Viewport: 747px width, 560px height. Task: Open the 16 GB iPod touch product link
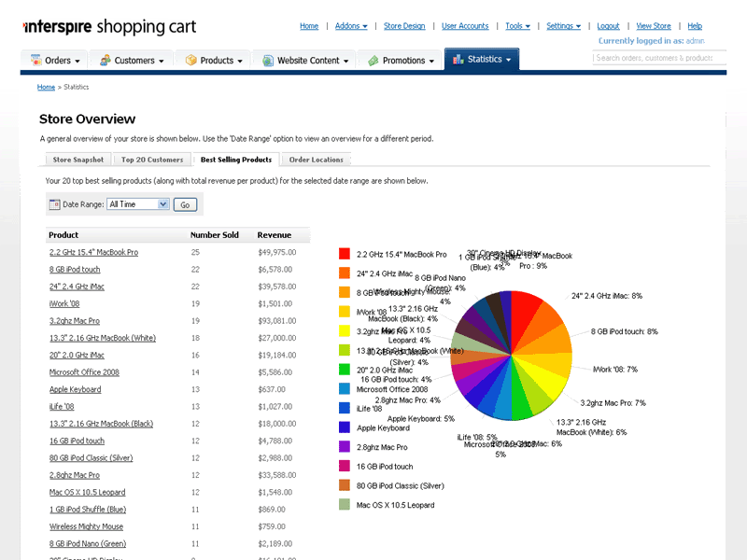[x=77, y=441]
